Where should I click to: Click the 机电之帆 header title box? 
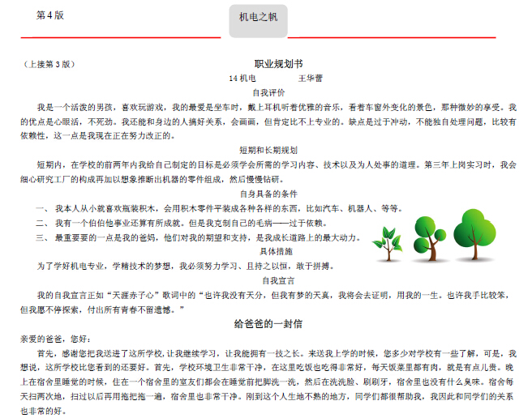point(258,21)
